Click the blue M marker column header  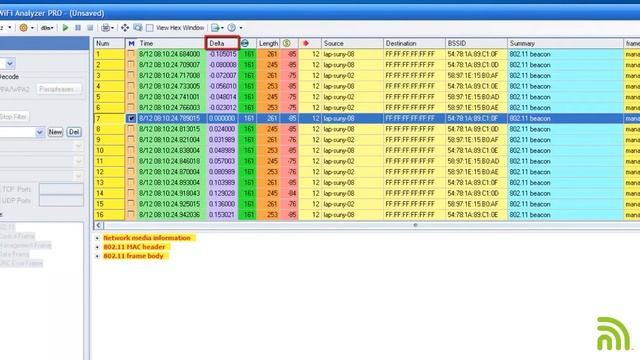tap(131, 43)
